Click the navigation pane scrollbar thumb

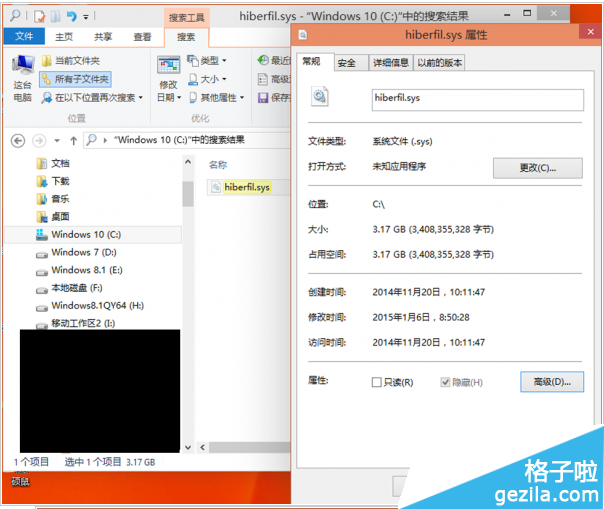(x=188, y=194)
